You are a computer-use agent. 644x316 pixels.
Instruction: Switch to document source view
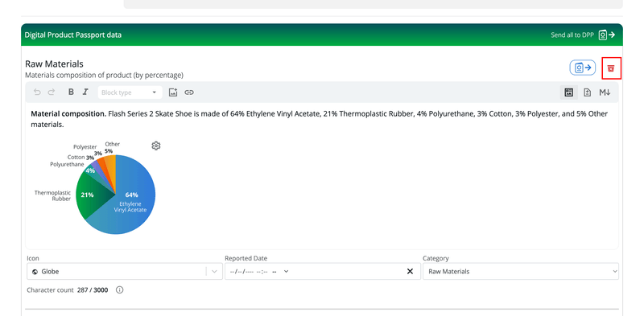click(588, 92)
